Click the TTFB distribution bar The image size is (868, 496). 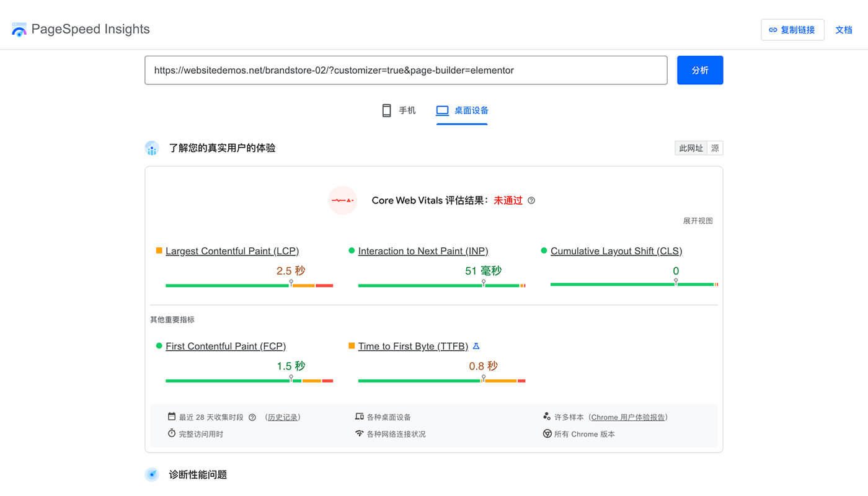click(x=441, y=380)
